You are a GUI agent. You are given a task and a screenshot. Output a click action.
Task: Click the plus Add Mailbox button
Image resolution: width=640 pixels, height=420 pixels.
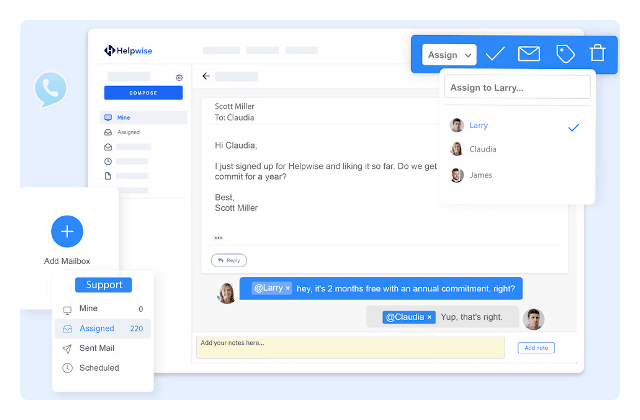coord(67,231)
